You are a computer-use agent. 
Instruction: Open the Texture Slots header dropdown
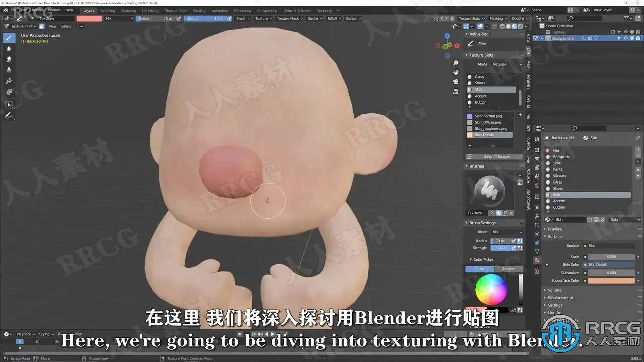[x=471, y=19]
